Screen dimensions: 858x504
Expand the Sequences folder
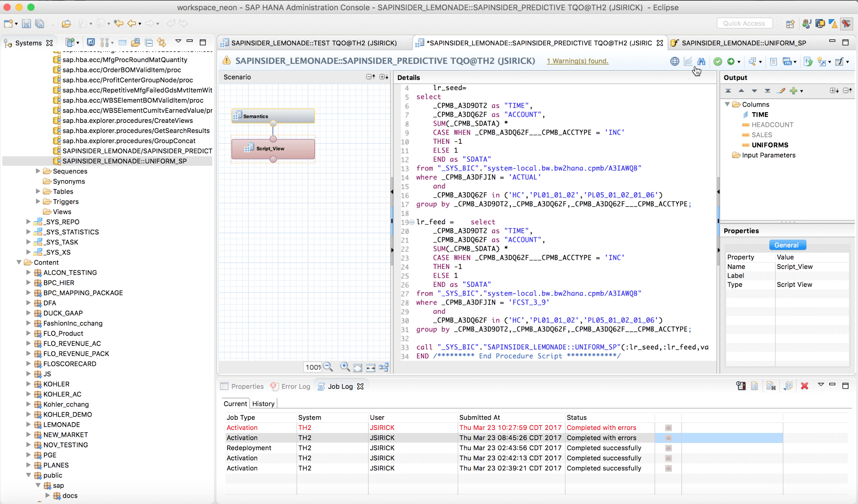[38, 171]
